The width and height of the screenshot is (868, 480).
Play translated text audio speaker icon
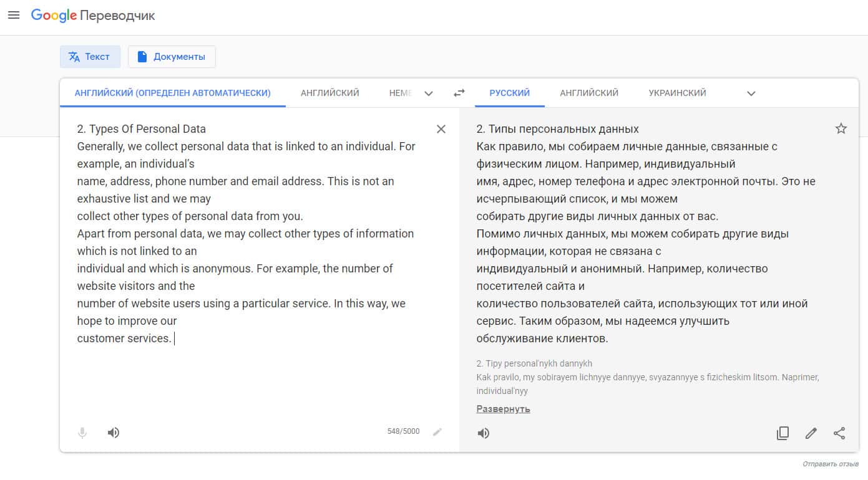[x=483, y=433]
